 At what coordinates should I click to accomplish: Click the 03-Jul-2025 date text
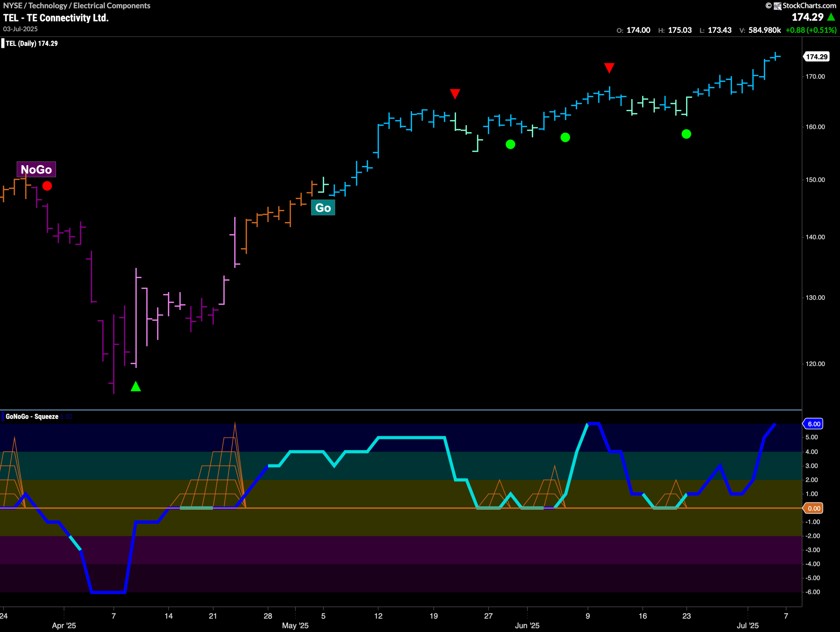pyautogui.click(x=20, y=29)
